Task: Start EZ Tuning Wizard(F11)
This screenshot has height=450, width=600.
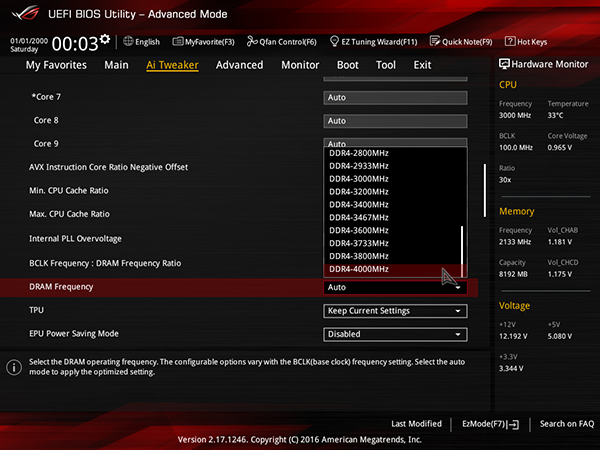Action: pos(379,42)
